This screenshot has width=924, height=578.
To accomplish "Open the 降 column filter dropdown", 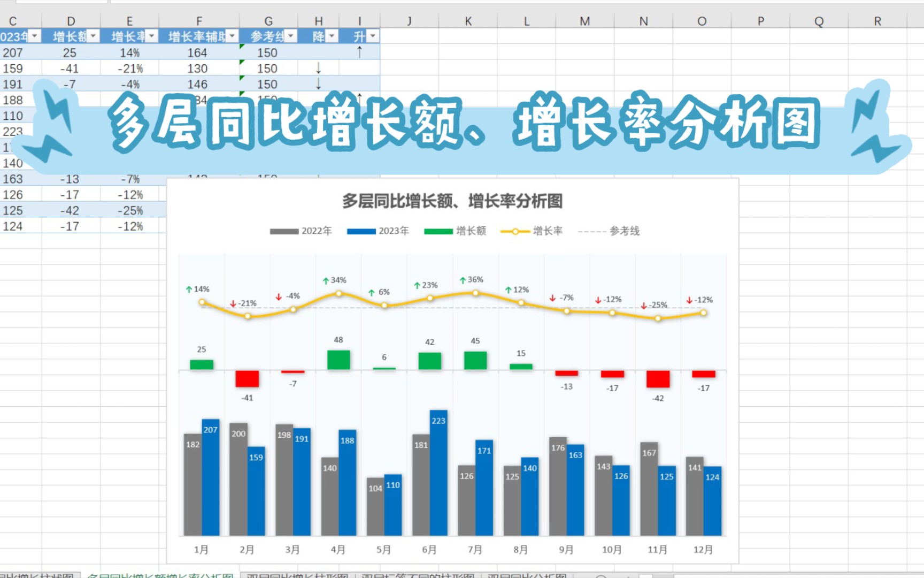I will (x=332, y=36).
